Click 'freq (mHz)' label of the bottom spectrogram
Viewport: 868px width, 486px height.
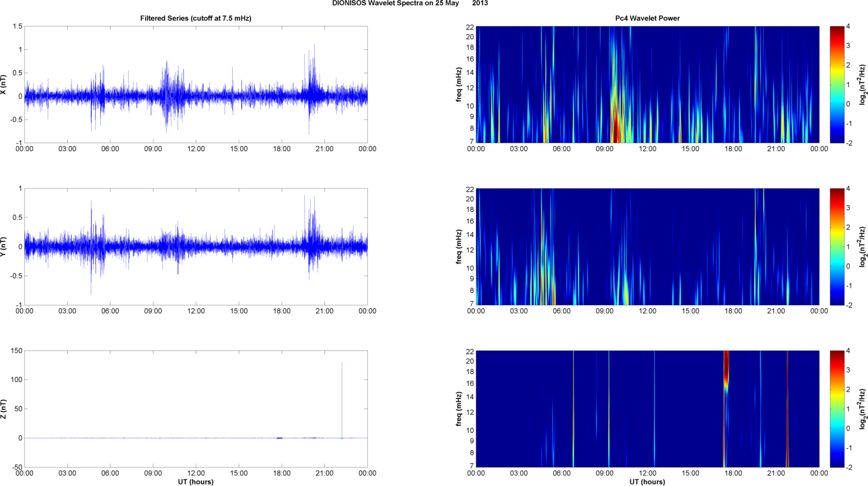459,409
